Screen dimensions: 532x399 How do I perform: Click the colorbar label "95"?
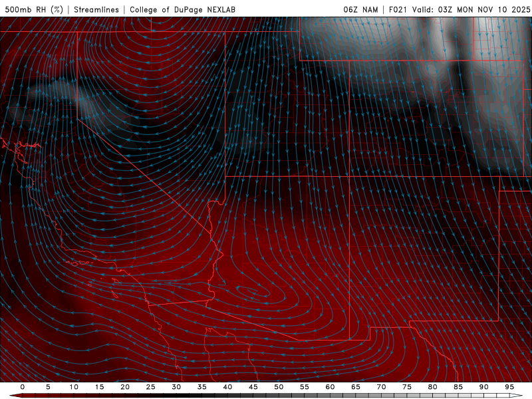tap(509, 387)
